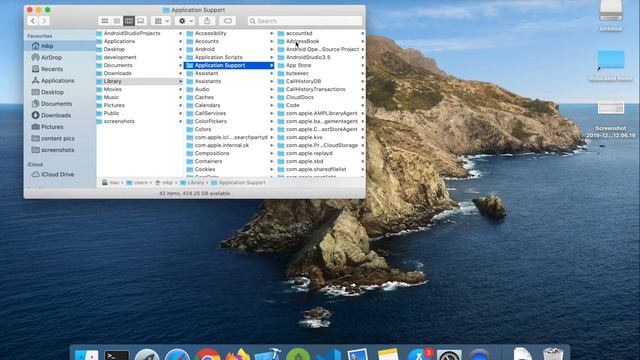The image size is (640, 360).
Task: Select Library folder in first column
Action: coord(140,81)
